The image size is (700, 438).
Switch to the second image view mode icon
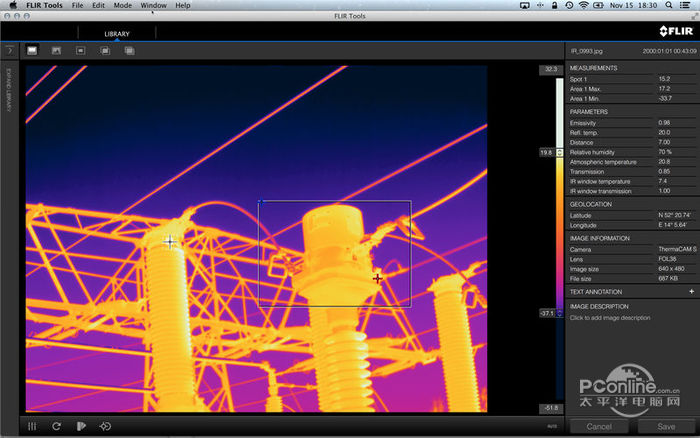point(57,50)
